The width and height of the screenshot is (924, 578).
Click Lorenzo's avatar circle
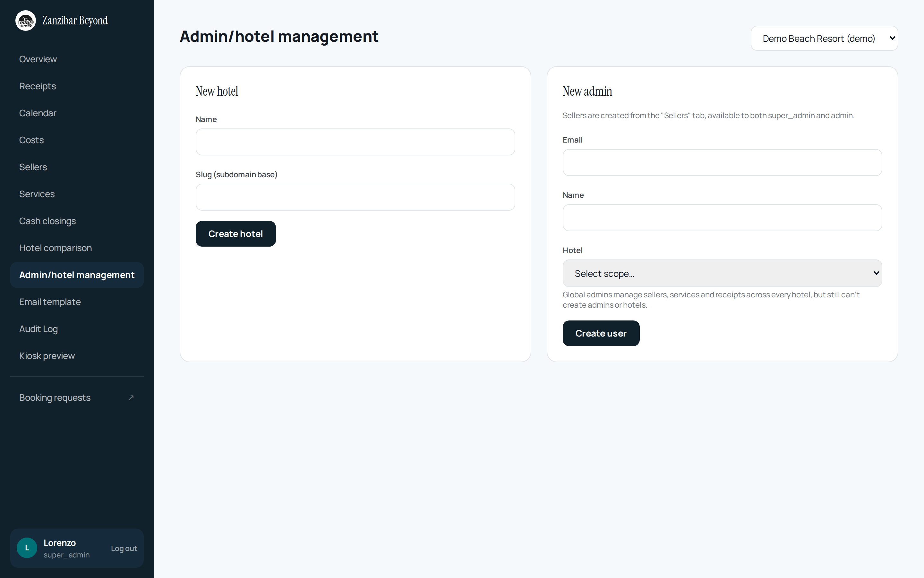point(27,548)
